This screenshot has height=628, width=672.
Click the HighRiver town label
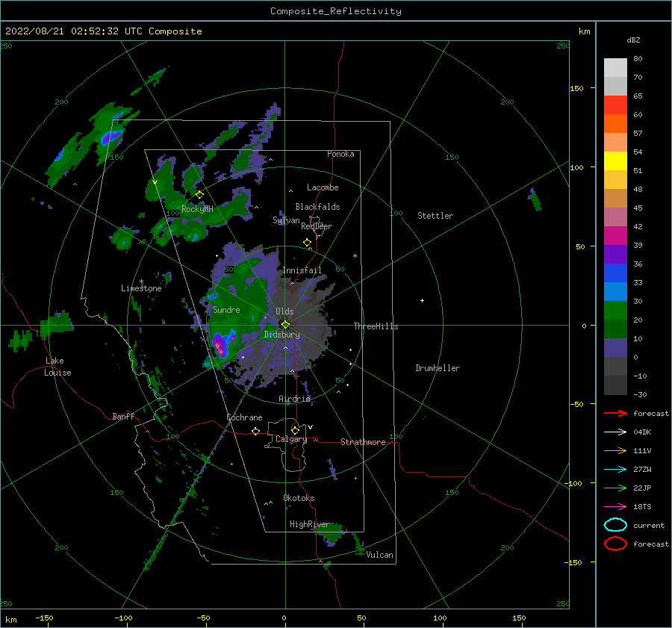click(309, 524)
